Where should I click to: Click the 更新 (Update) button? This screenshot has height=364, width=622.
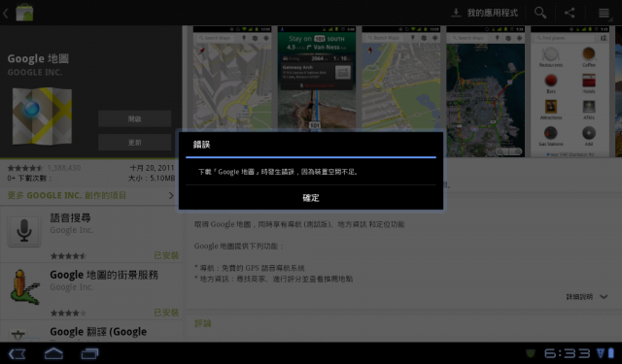pyautogui.click(x=134, y=142)
